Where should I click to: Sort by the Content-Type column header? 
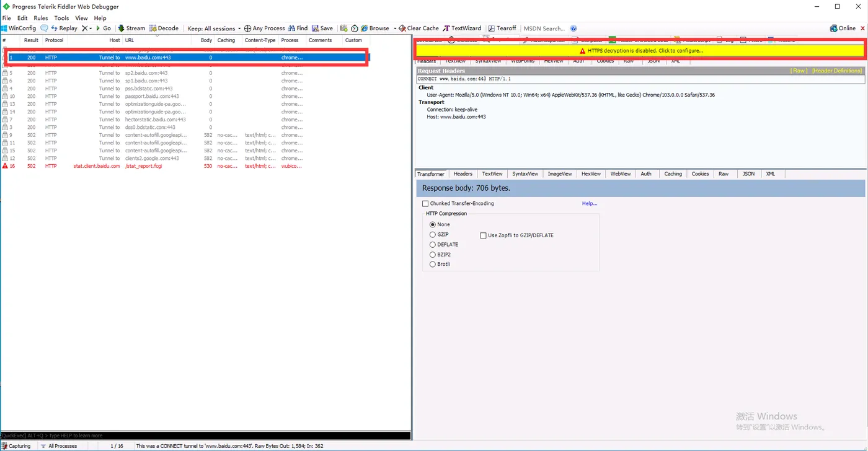tap(260, 40)
